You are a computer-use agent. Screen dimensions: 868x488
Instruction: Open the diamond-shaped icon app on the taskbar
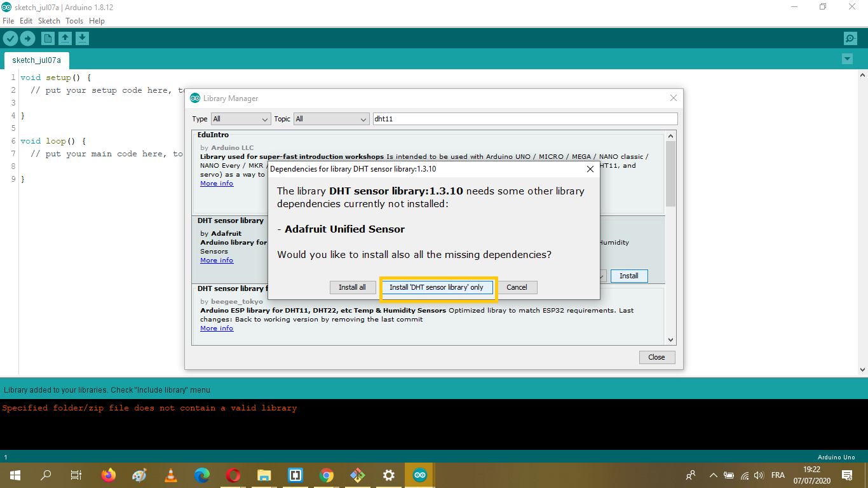(358, 475)
